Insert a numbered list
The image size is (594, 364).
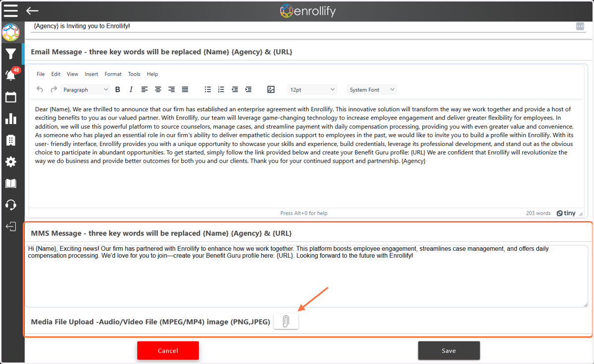(x=221, y=90)
